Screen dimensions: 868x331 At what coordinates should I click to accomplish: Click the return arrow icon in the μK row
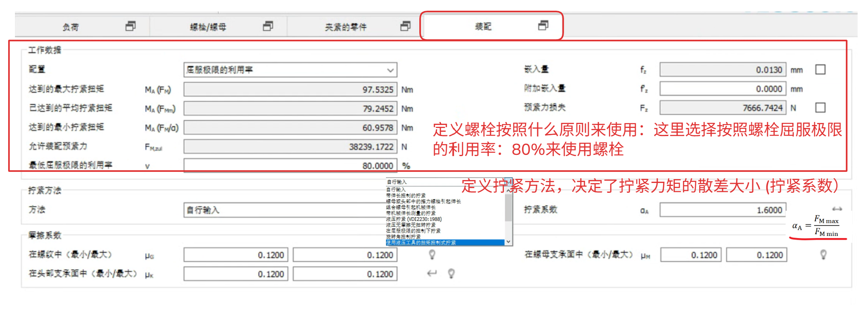[x=432, y=273]
